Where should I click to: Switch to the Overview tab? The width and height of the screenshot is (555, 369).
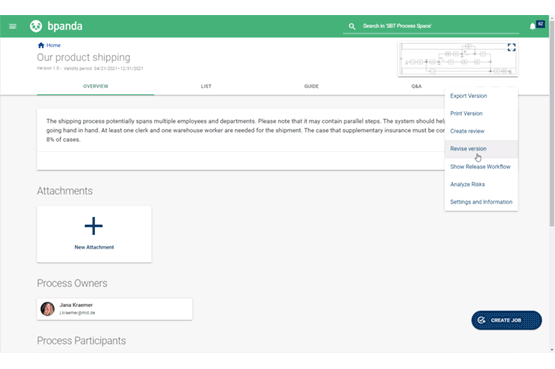coord(96,86)
